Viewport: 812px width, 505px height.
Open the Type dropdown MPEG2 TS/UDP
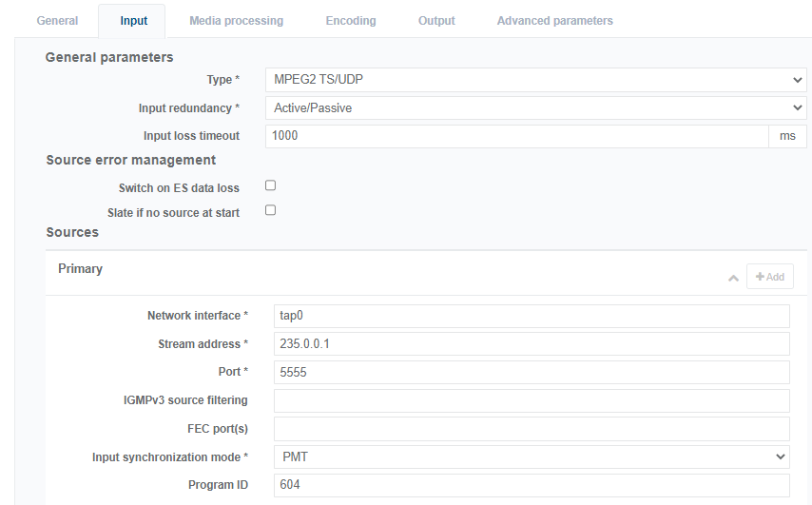point(535,80)
